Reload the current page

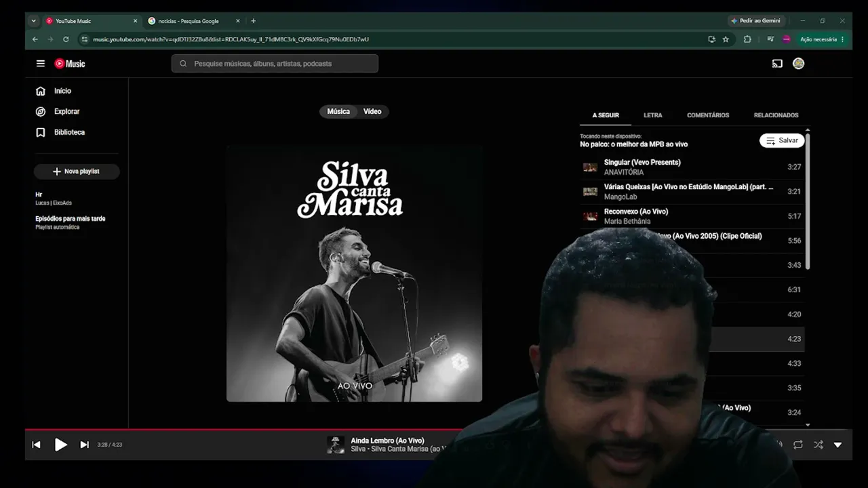point(66,39)
